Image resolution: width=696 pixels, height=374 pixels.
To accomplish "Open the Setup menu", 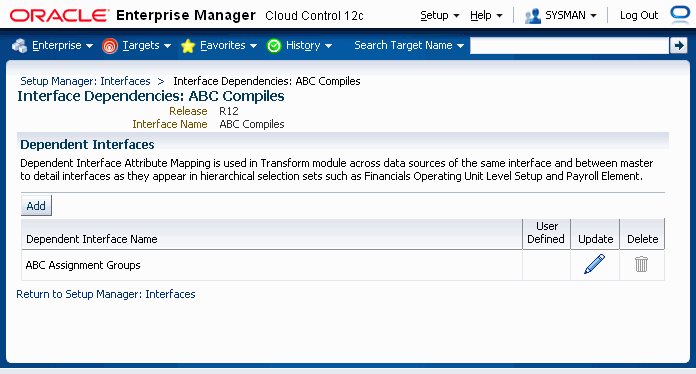I will pos(439,16).
